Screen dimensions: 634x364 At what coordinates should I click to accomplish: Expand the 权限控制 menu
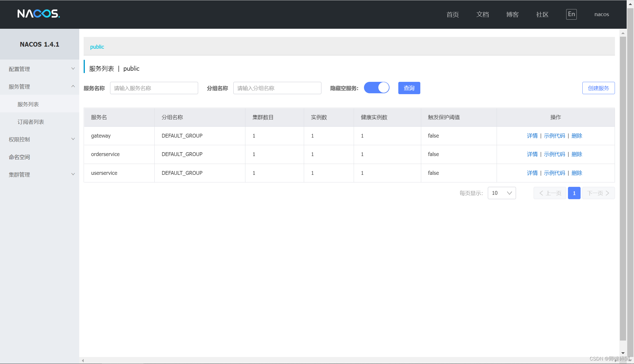click(40, 139)
